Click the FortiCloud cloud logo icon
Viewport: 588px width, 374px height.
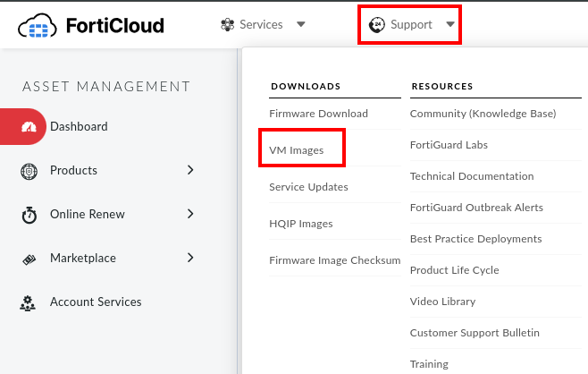(38, 25)
